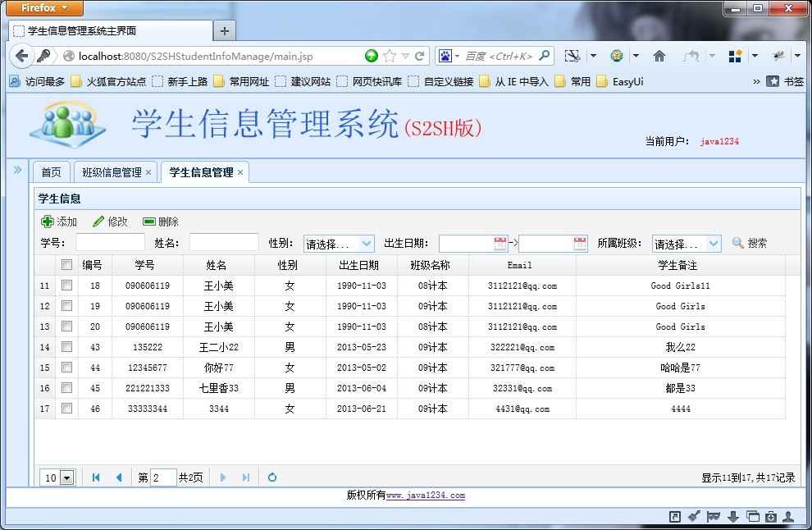Click the 删除 (delete) icon
The width and height of the screenshot is (812, 530).
pyautogui.click(x=148, y=222)
